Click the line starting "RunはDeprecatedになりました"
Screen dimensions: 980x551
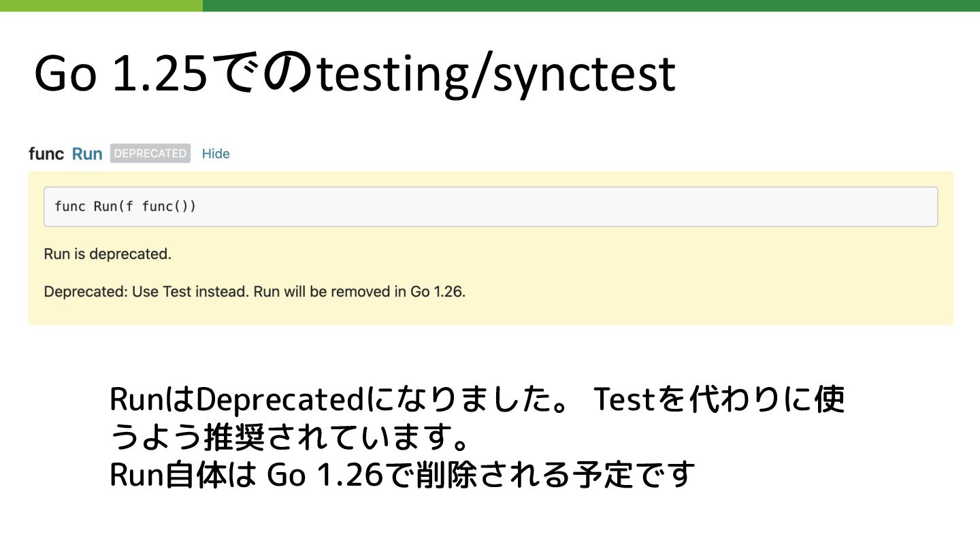pyautogui.click(x=477, y=400)
